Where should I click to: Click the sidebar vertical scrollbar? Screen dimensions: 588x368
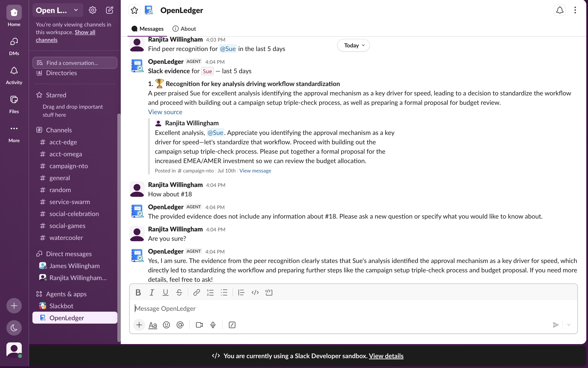click(x=119, y=228)
